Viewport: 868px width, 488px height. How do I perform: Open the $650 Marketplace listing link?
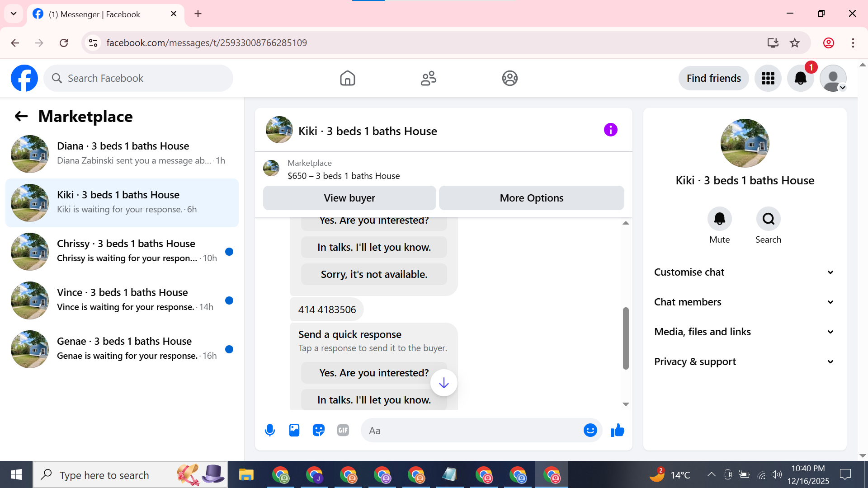pos(344,176)
